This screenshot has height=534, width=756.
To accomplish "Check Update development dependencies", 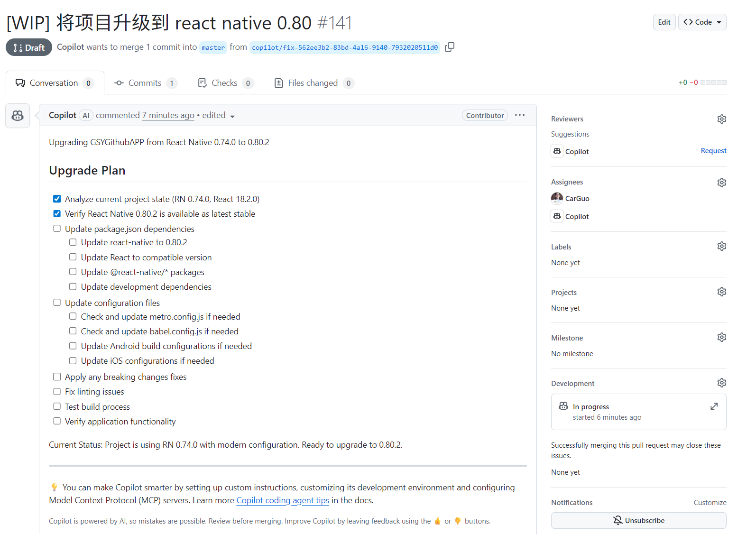I will click(x=73, y=286).
